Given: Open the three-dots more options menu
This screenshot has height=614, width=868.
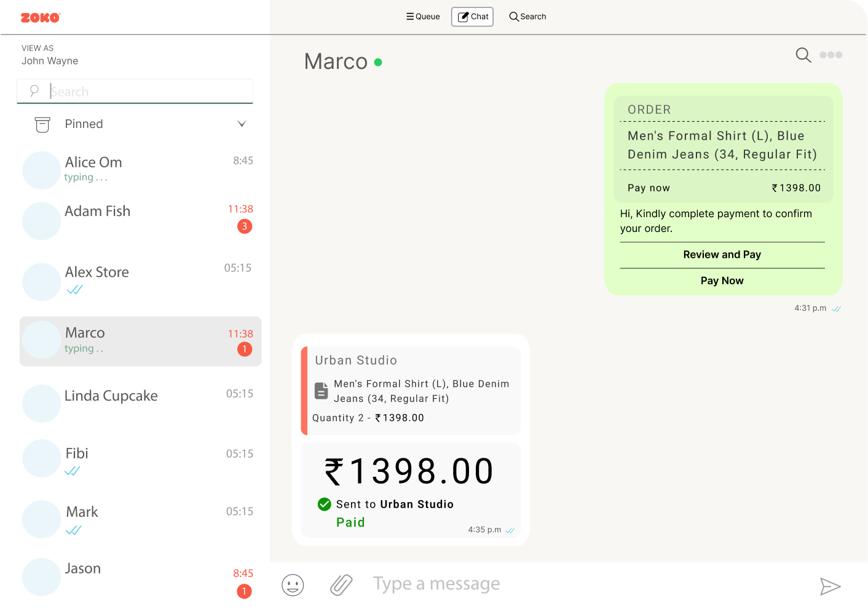Looking at the screenshot, I should [831, 55].
